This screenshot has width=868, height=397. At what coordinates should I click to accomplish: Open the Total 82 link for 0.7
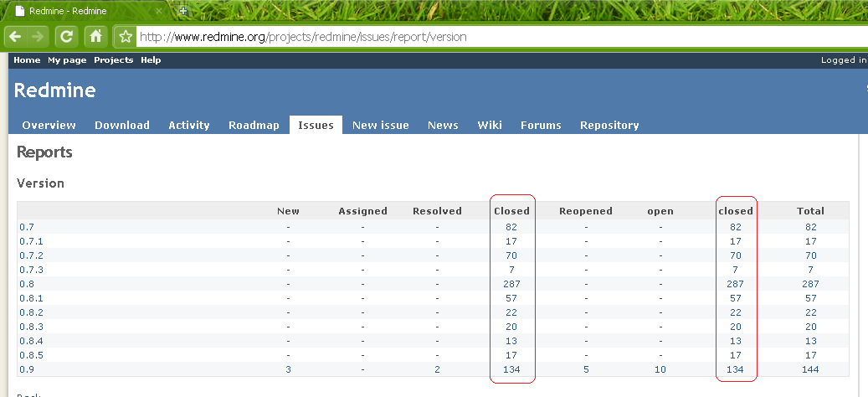click(x=811, y=227)
